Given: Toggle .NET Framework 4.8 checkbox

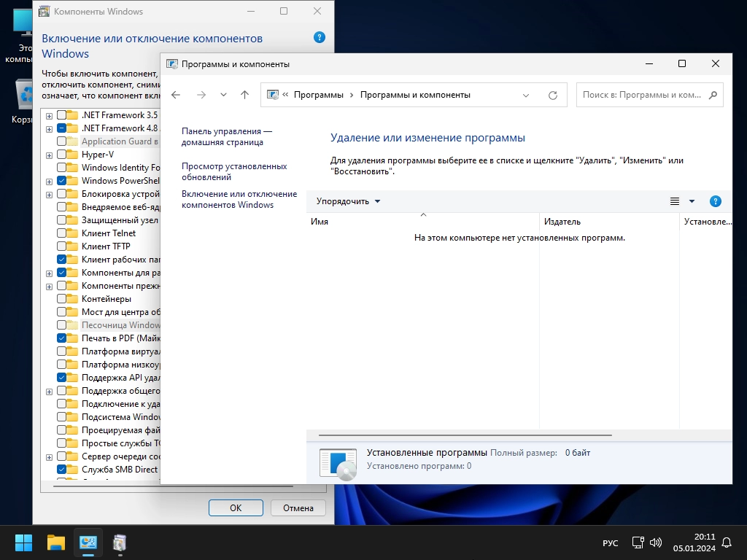Looking at the screenshot, I should [61, 128].
